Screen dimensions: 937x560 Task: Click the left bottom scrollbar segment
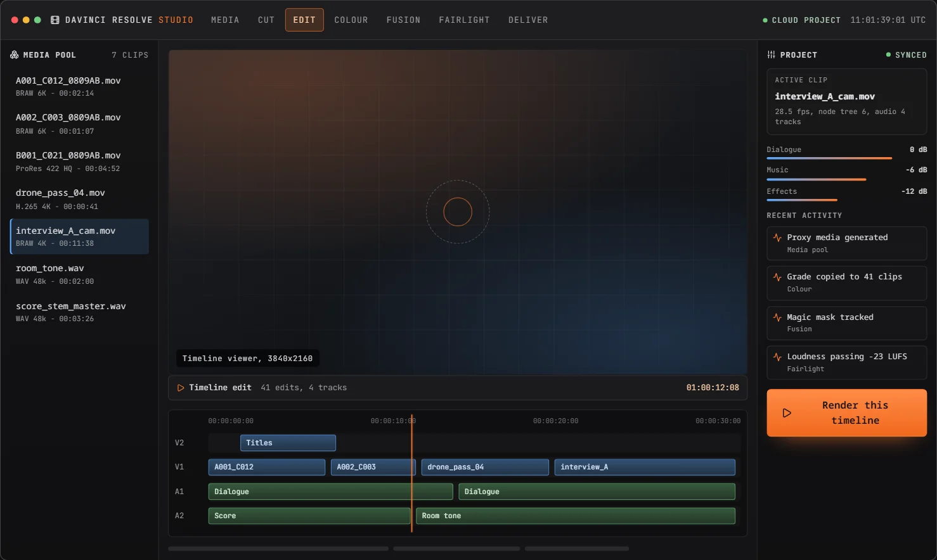(278, 549)
